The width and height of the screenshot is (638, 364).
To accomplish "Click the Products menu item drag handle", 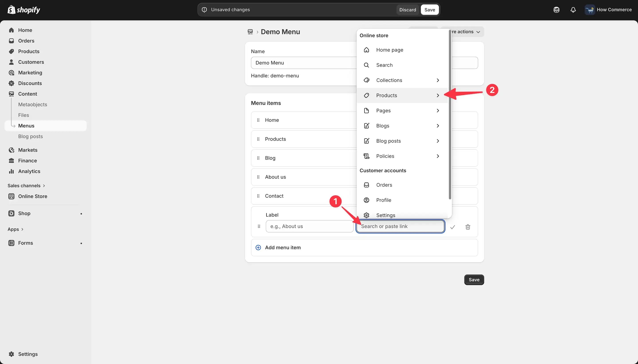I will (258, 139).
